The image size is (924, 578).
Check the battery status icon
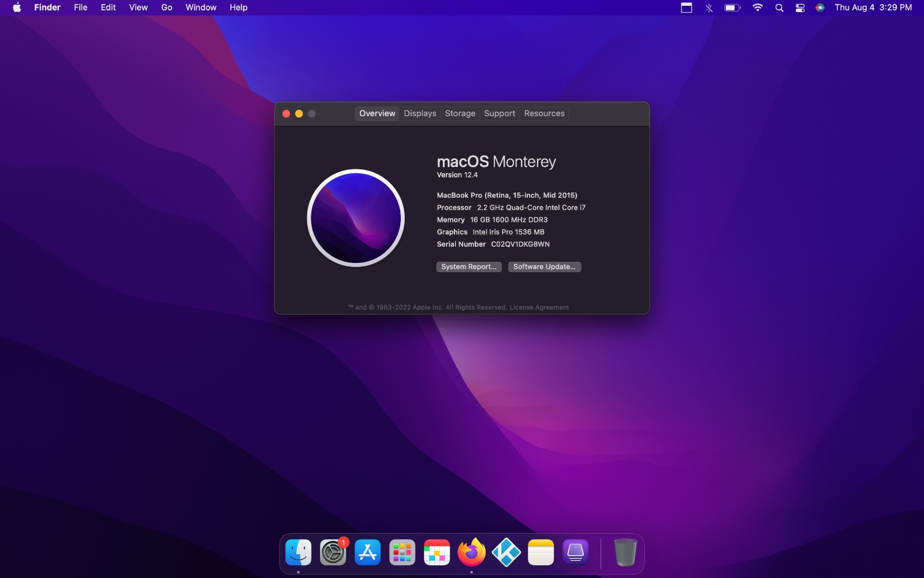pyautogui.click(x=732, y=8)
